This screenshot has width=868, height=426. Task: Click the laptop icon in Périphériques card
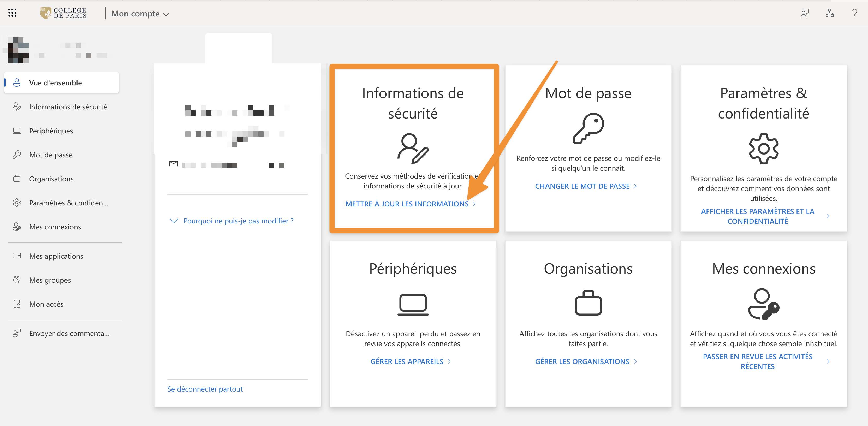(x=413, y=304)
